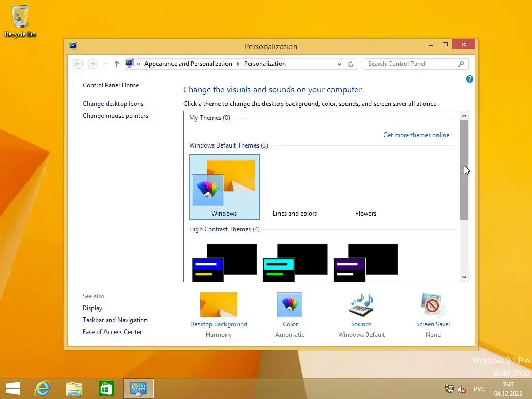This screenshot has width=532, height=399.
Task: Click the themes list scroll up arrow
Action: coord(464,116)
